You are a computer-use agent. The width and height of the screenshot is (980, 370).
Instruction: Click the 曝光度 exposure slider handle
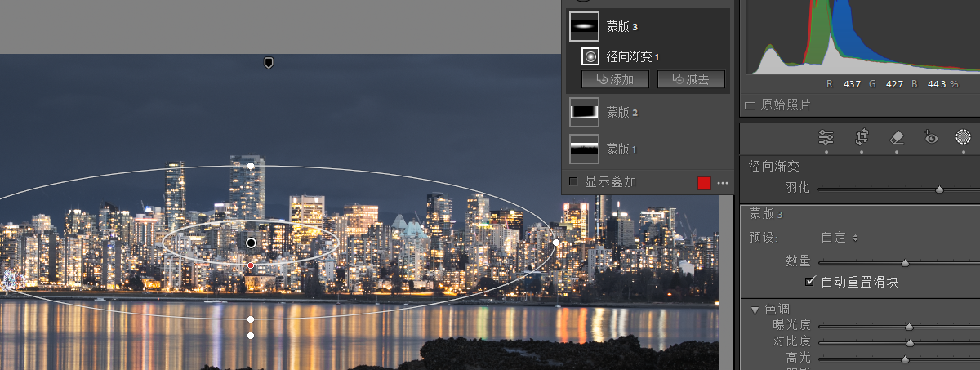909,326
